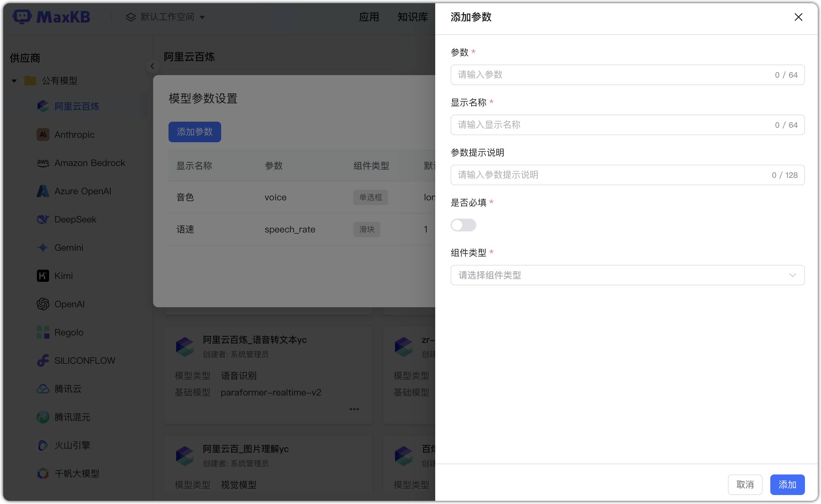The image size is (821, 504).
Task: Click the 添加 submit button
Action: pos(787,484)
